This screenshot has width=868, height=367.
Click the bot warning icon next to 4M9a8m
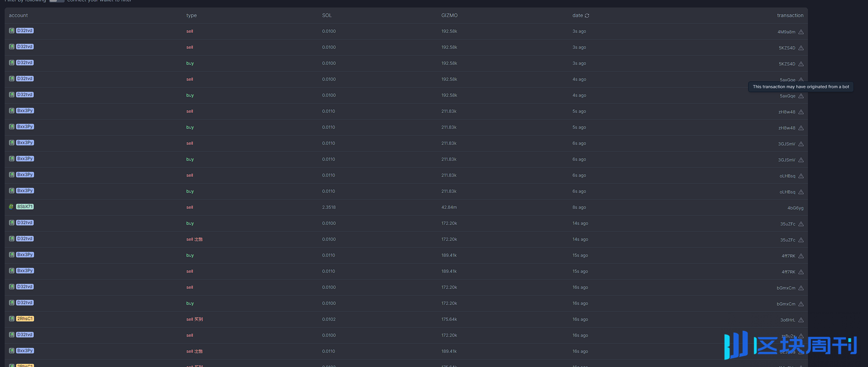pyautogui.click(x=801, y=32)
